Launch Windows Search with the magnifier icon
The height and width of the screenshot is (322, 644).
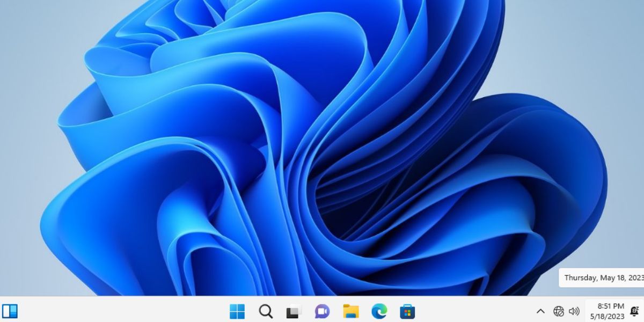point(266,311)
